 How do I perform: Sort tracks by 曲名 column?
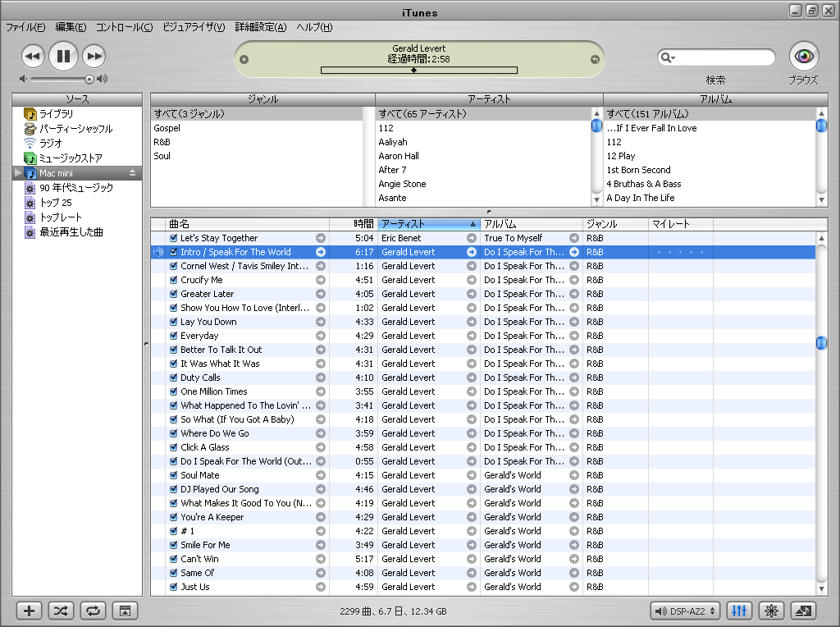(246, 224)
